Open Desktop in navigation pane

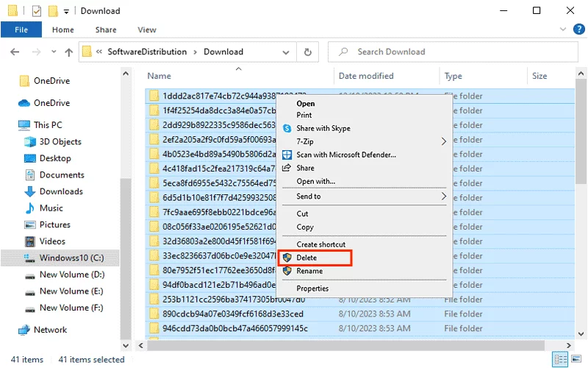tap(48, 158)
